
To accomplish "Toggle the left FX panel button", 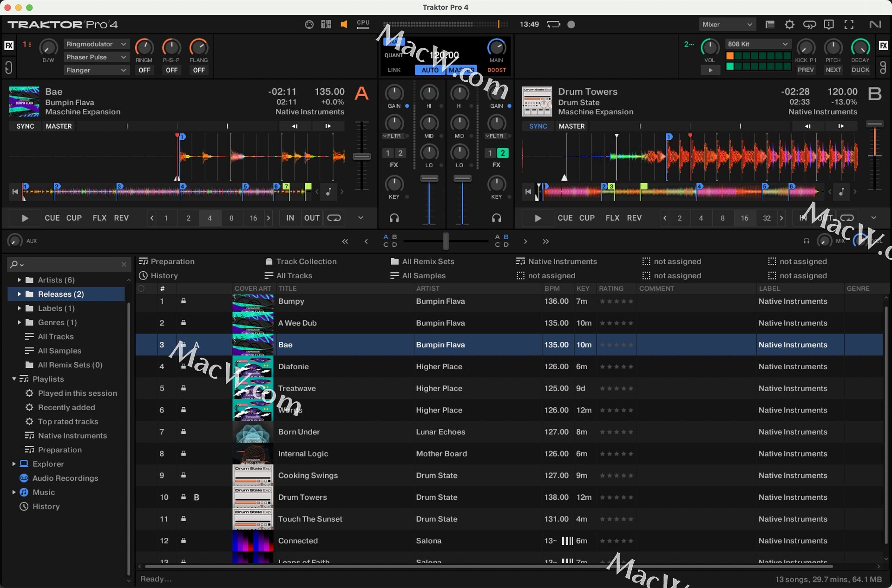I will click(9, 46).
